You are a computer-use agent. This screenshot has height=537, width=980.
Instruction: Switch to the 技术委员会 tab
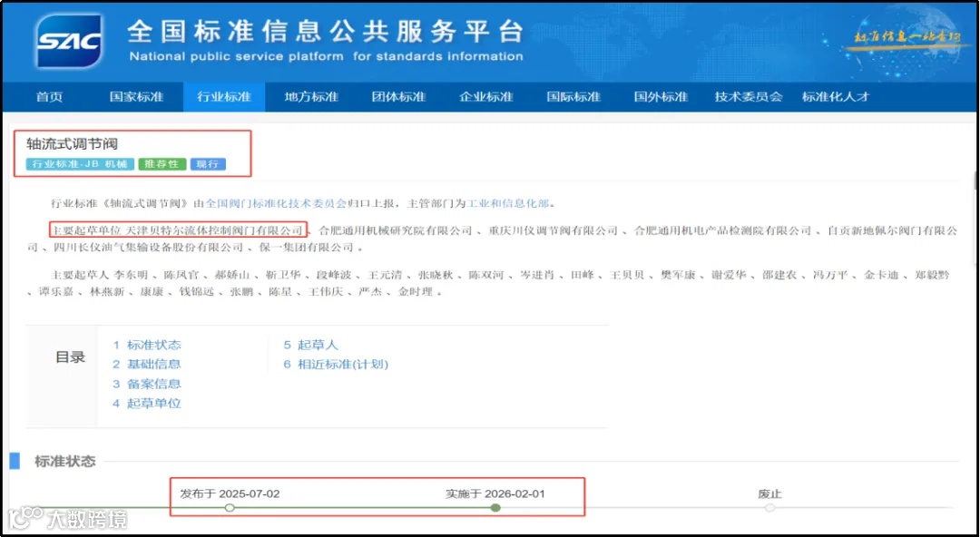click(748, 96)
